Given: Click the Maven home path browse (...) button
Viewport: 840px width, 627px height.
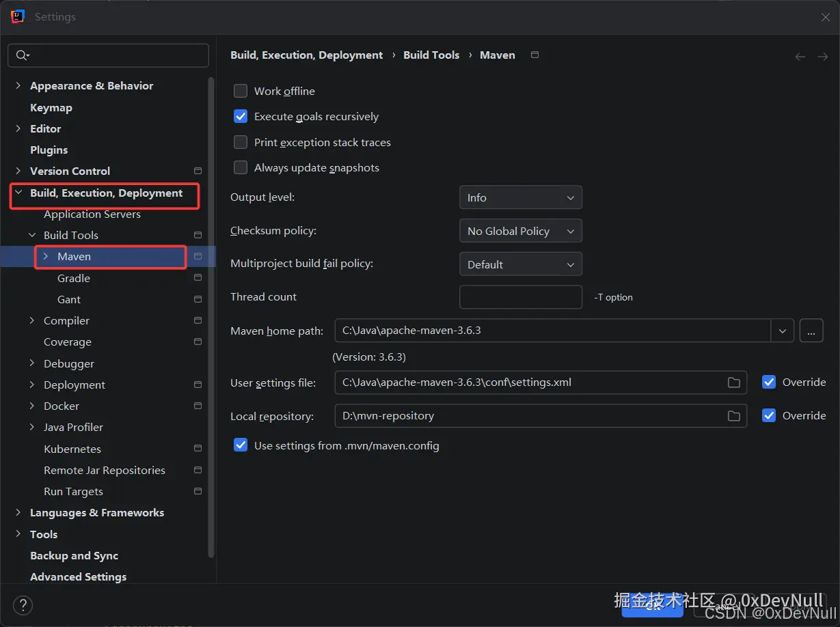Looking at the screenshot, I should coord(811,331).
